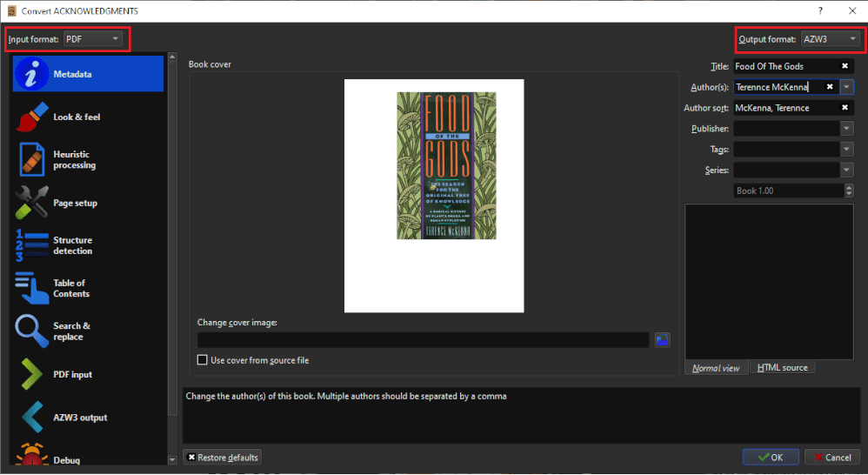Click the Cancel button
Viewport: 868px width, 475px height.
[x=832, y=457]
